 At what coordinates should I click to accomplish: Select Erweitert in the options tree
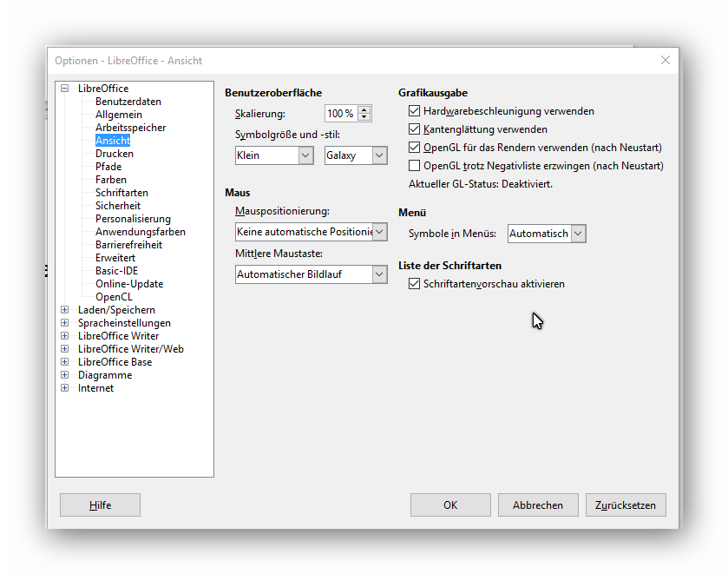(x=115, y=258)
